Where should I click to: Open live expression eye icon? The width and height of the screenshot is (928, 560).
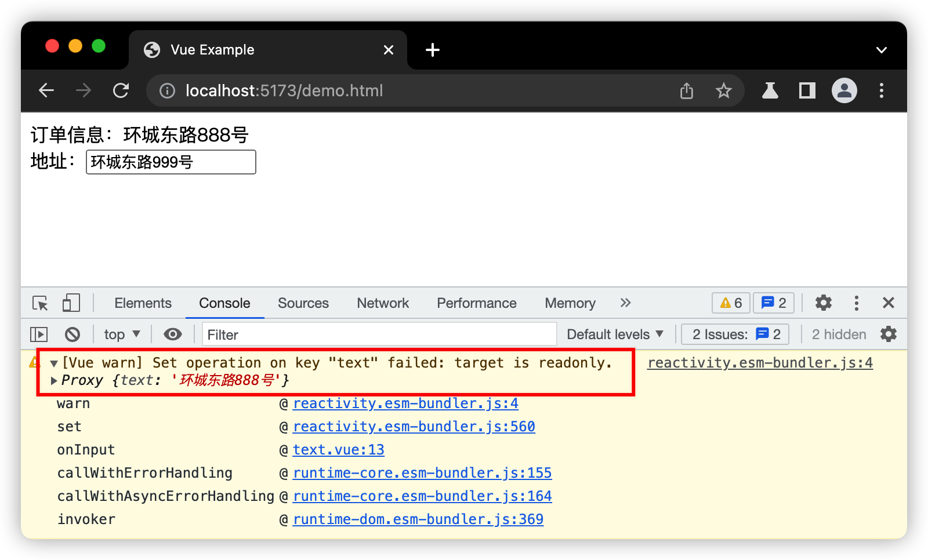click(x=172, y=334)
